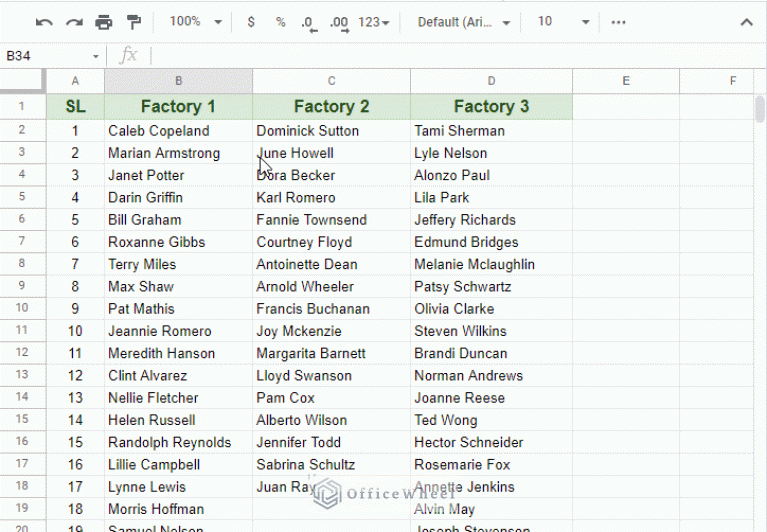Select the cell 'Janet Potter'
This screenshot has height=532, width=767.
179,175
